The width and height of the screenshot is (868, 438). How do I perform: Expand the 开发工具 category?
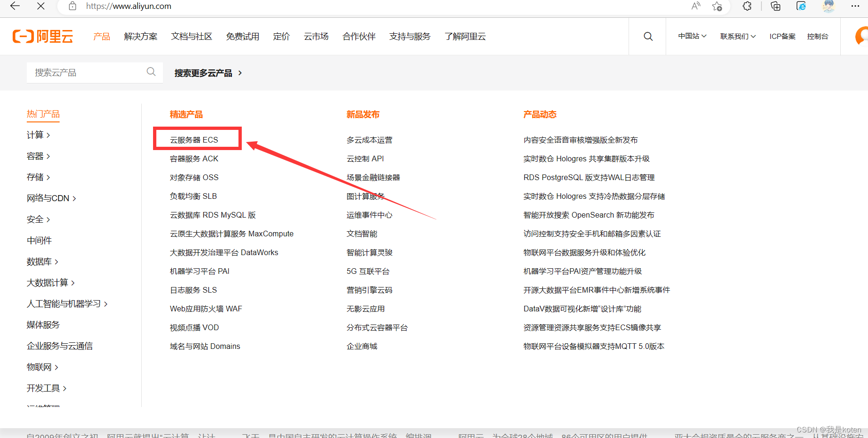click(x=47, y=388)
